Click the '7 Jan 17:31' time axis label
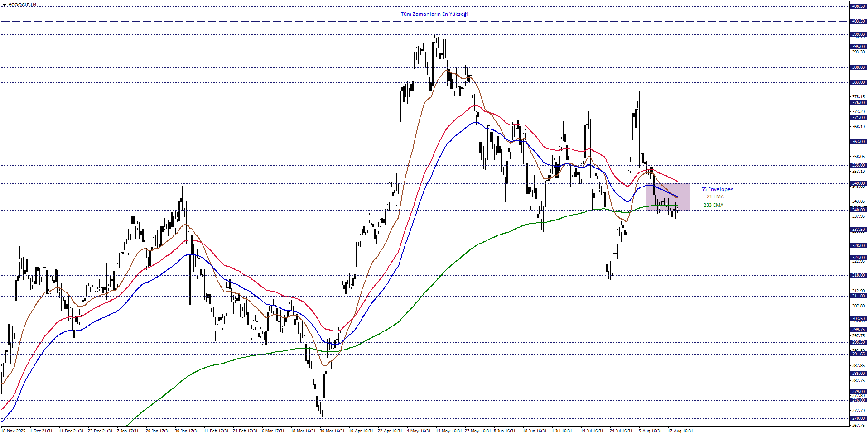Screen dimensions: 868x436 (128, 431)
